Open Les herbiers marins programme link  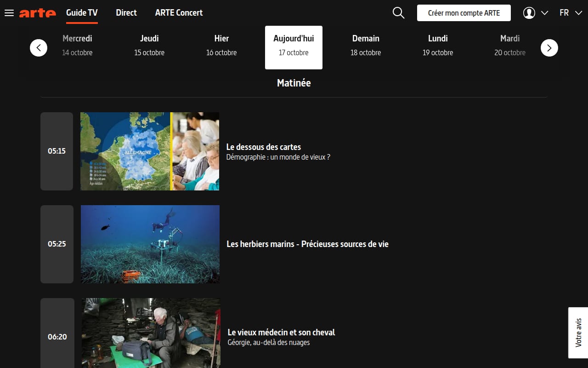click(308, 244)
